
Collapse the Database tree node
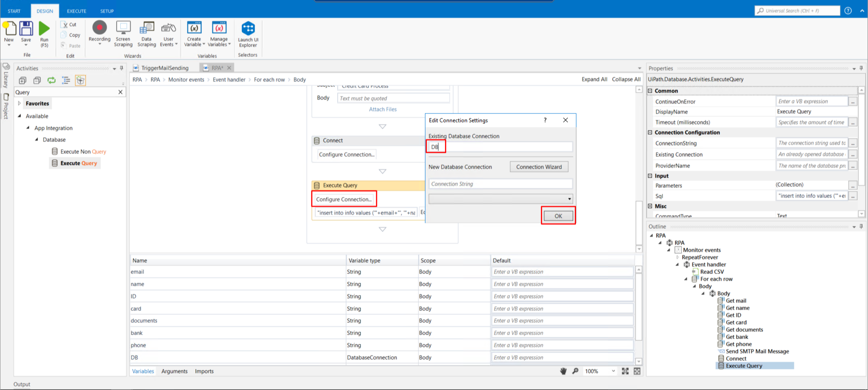pyautogui.click(x=37, y=140)
